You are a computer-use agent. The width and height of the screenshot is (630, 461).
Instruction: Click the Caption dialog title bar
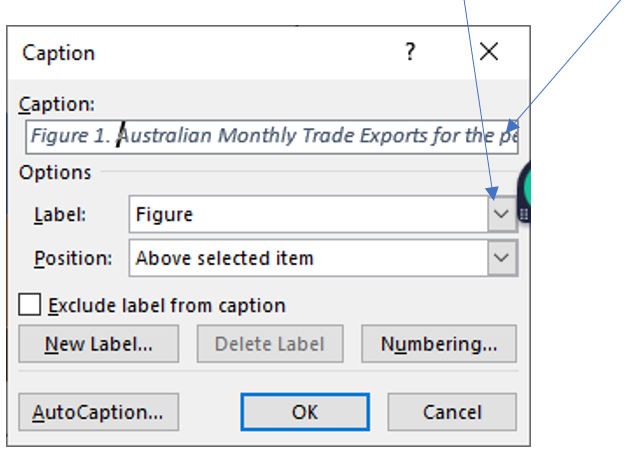[x=200, y=53]
